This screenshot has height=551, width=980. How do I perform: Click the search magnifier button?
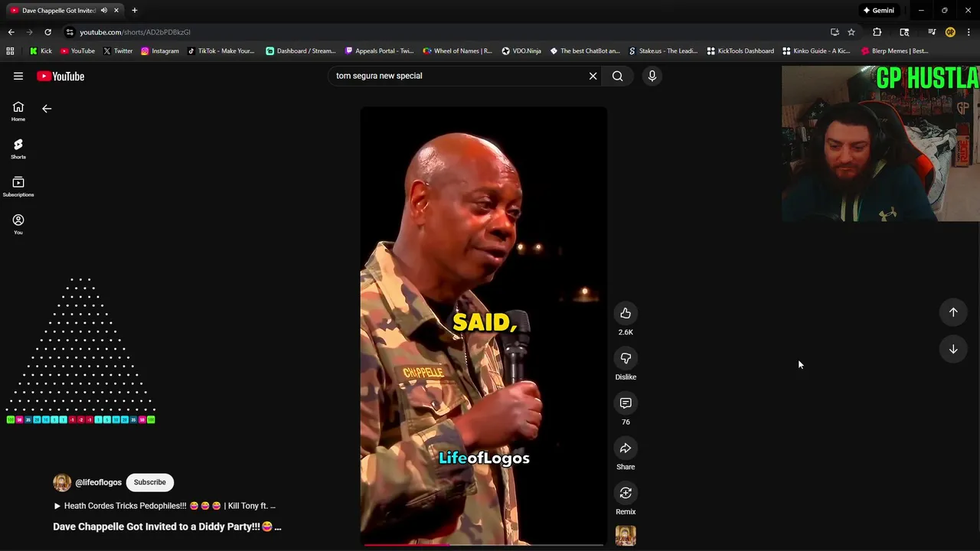618,76
